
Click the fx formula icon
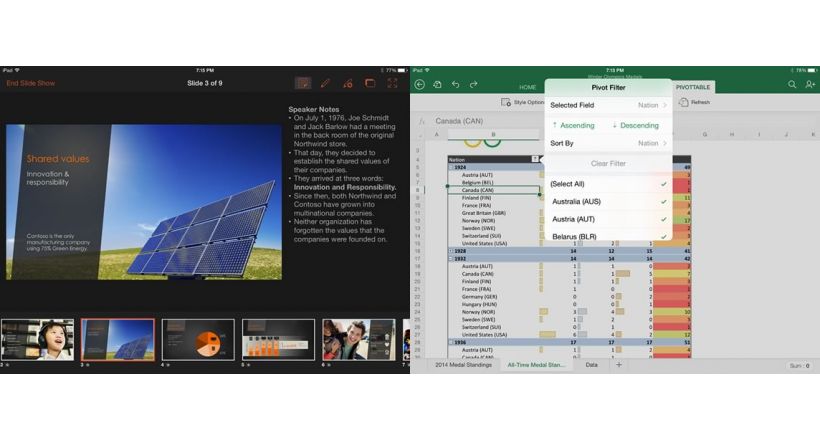pyautogui.click(x=422, y=121)
